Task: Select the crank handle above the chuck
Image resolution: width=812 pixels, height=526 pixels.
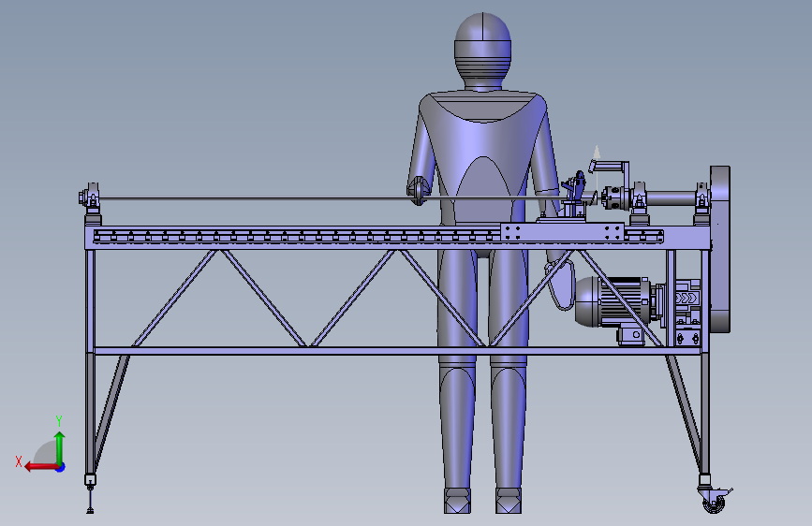Action: click(x=609, y=168)
